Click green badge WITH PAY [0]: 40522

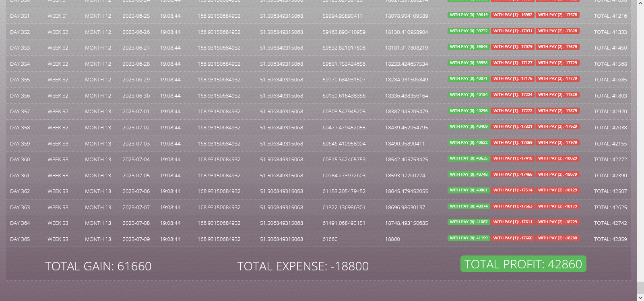[469, 143]
